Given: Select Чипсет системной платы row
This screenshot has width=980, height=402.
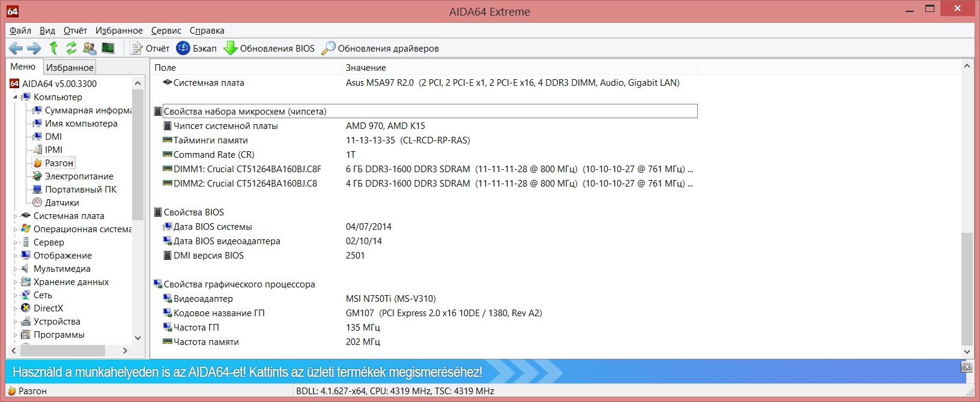Looking at the screenshot, I should pos(425,126).
